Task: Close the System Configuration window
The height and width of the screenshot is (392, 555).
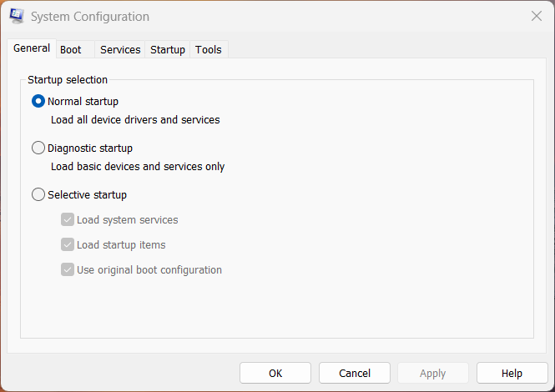Action: click(x=537, y=16)
